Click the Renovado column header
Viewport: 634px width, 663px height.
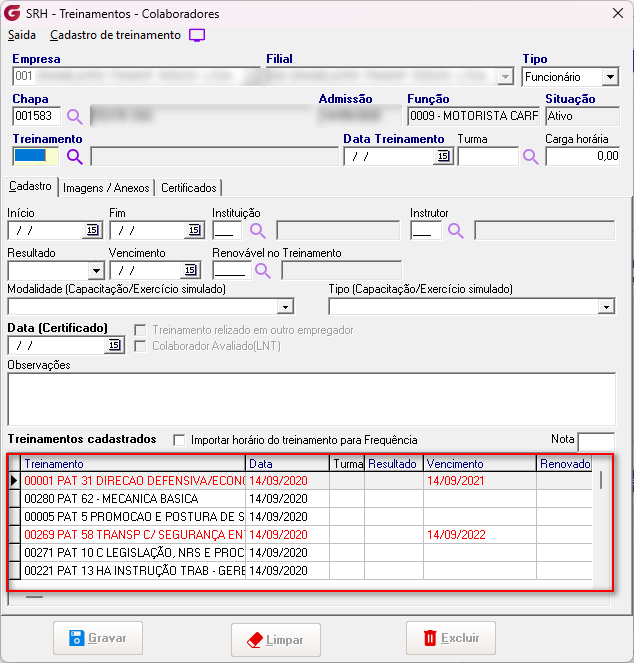point(564,464)
